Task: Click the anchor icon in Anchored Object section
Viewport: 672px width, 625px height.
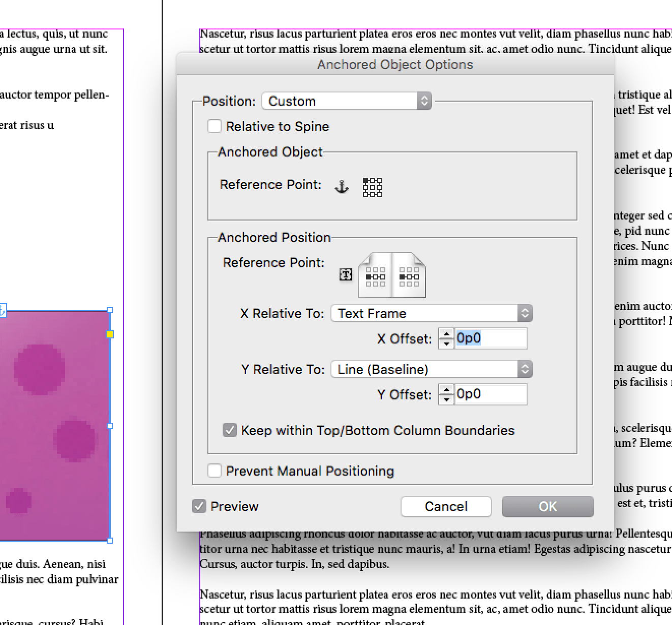Action: [x=342, y=187]
